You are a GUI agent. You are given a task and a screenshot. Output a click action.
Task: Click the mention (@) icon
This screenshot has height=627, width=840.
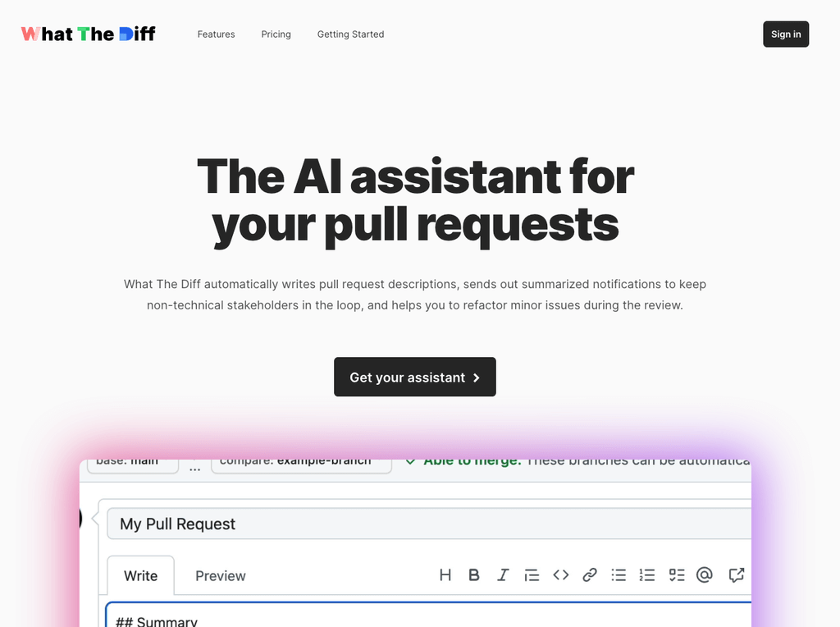click(x=705, y=575)
